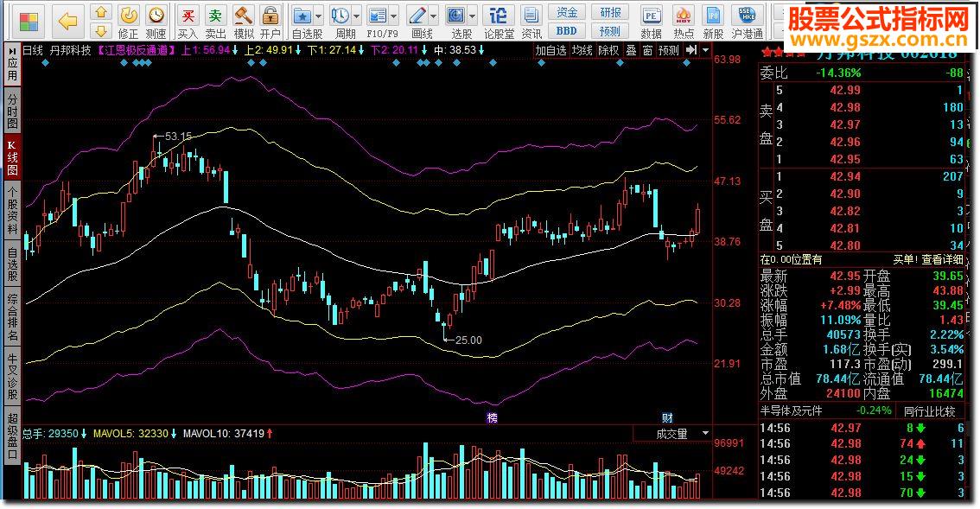The height and width of the screenshot is (509, 980).
Task: Click 查看详细 view details link
Action: pos(942,259)
